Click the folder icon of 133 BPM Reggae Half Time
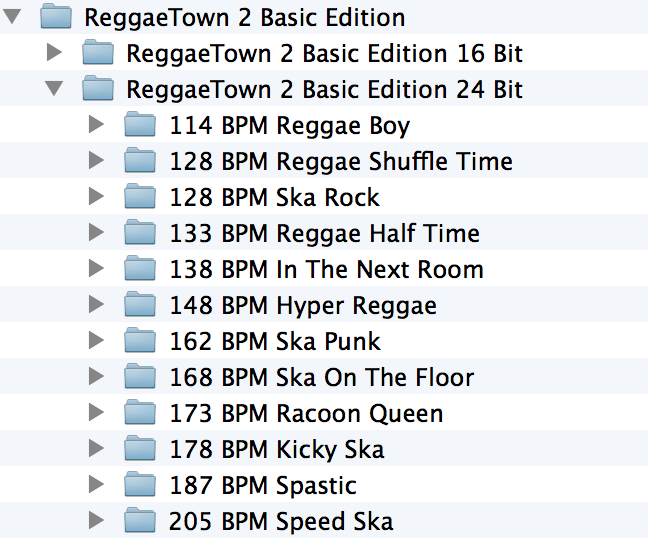Screen dimensions: 648x540 [140, 233]
